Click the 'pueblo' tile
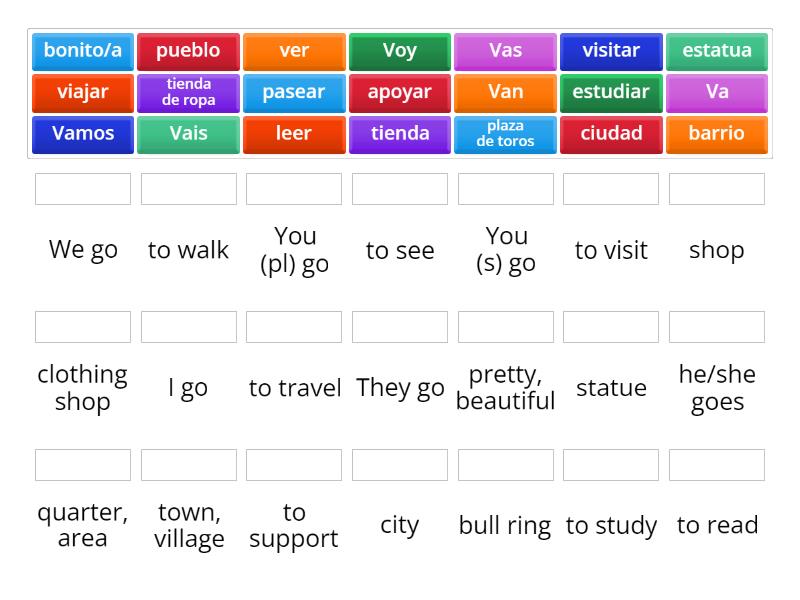Screen dimensions: 800x600 188,50
